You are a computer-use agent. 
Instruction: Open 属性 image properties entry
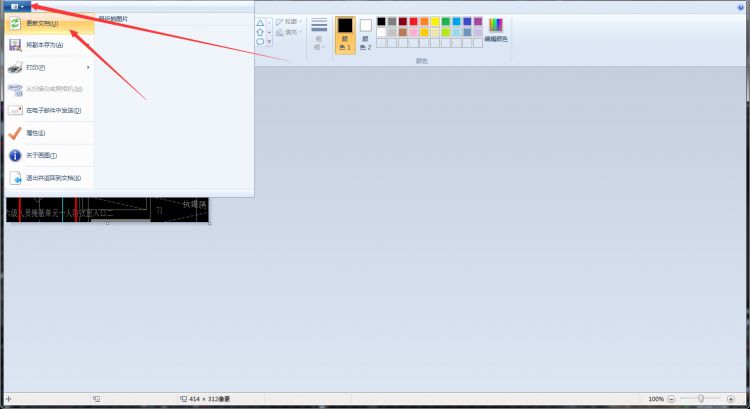point(49,133)
